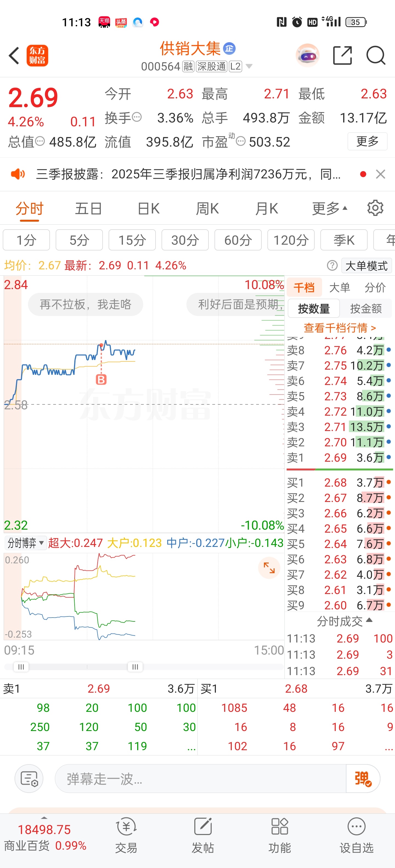Viewport: 395px width, 868px height.
Task: Expand the 更多 chart period dropdown
Action: point(329,209)
